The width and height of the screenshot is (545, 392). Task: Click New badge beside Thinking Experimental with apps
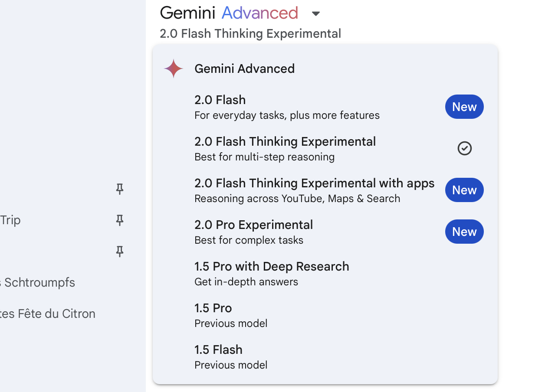(x=464, y=190)
